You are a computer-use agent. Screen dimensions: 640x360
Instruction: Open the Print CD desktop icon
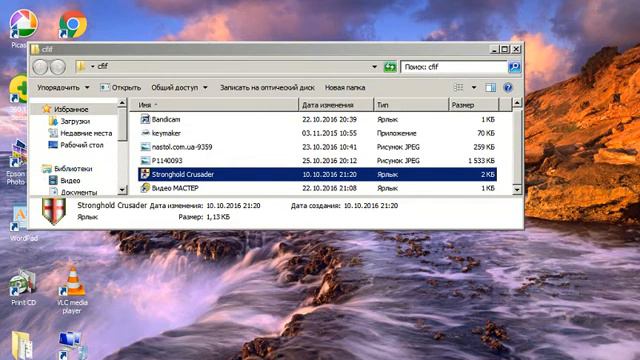point(23,287)
